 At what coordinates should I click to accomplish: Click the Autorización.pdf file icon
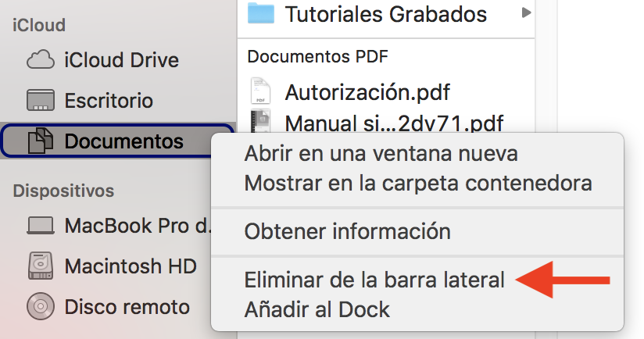coord(261,92)
